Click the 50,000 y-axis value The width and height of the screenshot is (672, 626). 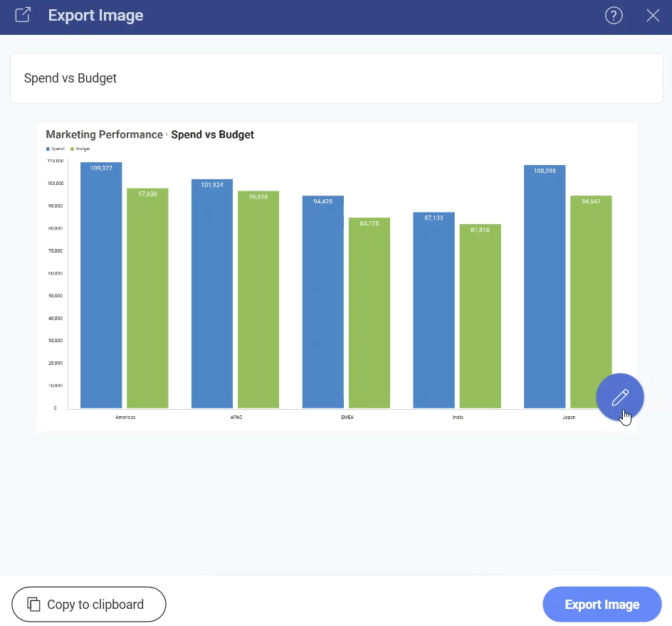[x=56, y=296]
